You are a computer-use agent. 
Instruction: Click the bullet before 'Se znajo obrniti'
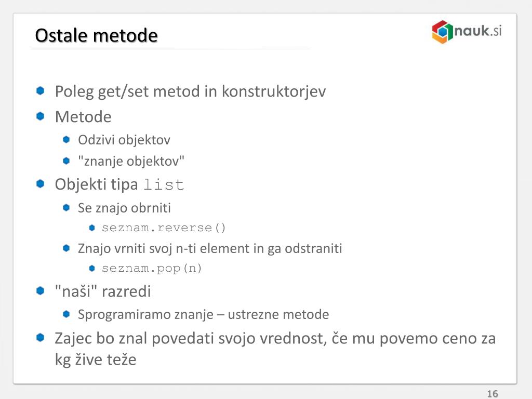[66, 207]
